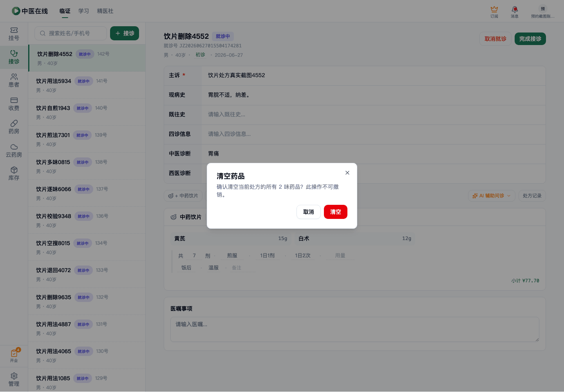Open the AI 辅助问诊 dropdown
Image resolution: width=564 pixels, height=392 pixels.
coord(492,196)
